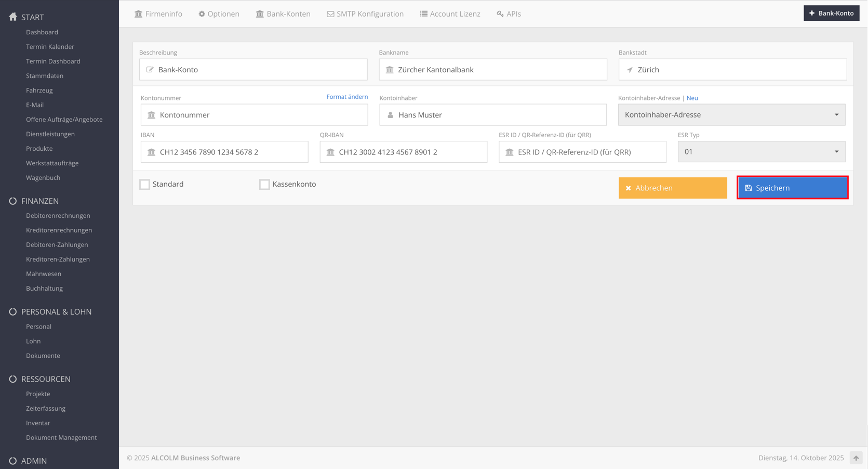The image size is (868, 469).
Task: Switch to the SMTP Konfiguration tab
Action: point(365,14)
